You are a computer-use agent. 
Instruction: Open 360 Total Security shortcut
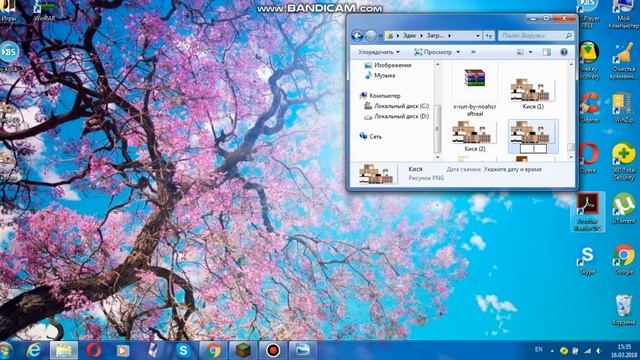click(x=623, y=161)
